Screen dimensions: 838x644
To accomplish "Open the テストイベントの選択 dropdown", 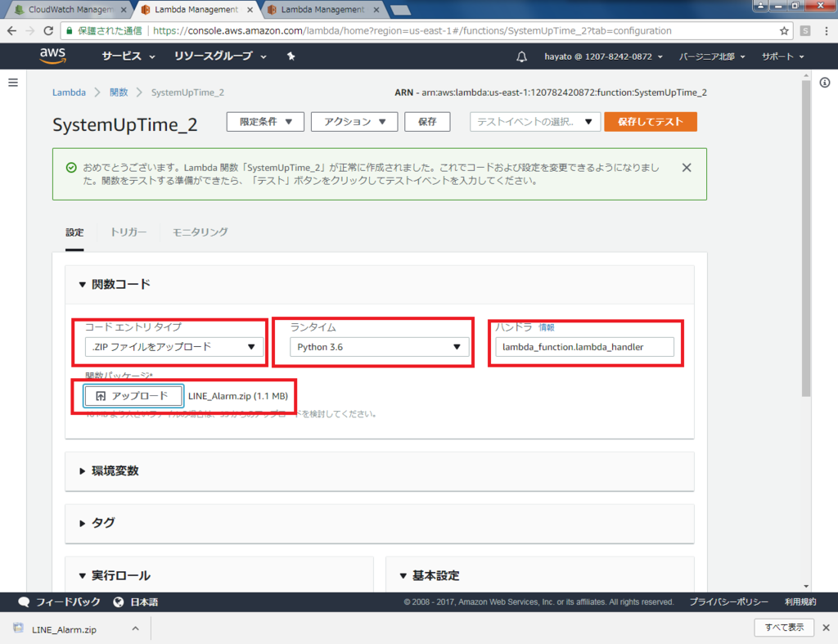I will pos(535,122).
